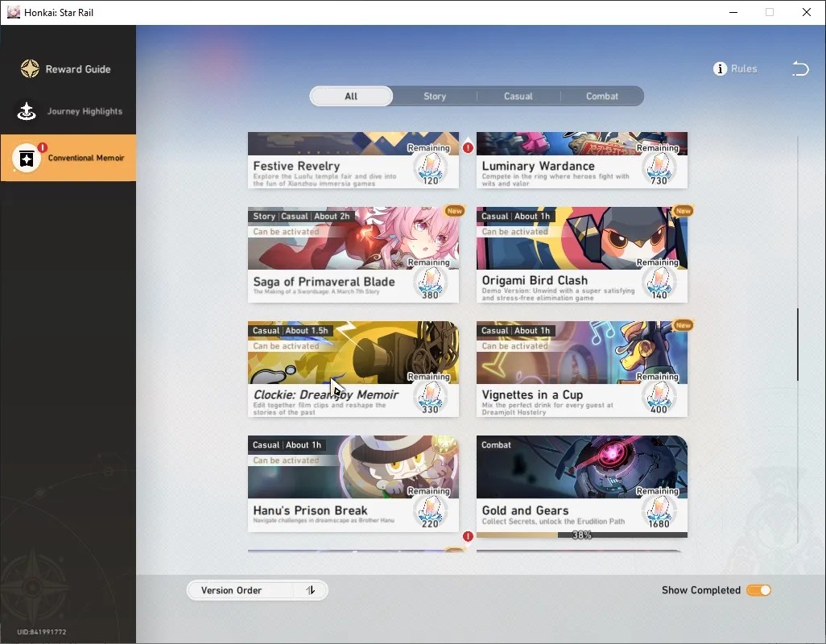Select the All filter tab
826x644 pixels.
351,97
